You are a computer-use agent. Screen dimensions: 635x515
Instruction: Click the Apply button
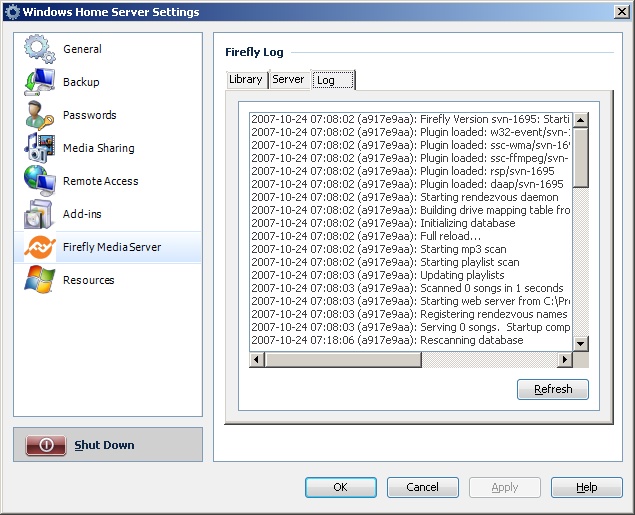coord(505,487)
